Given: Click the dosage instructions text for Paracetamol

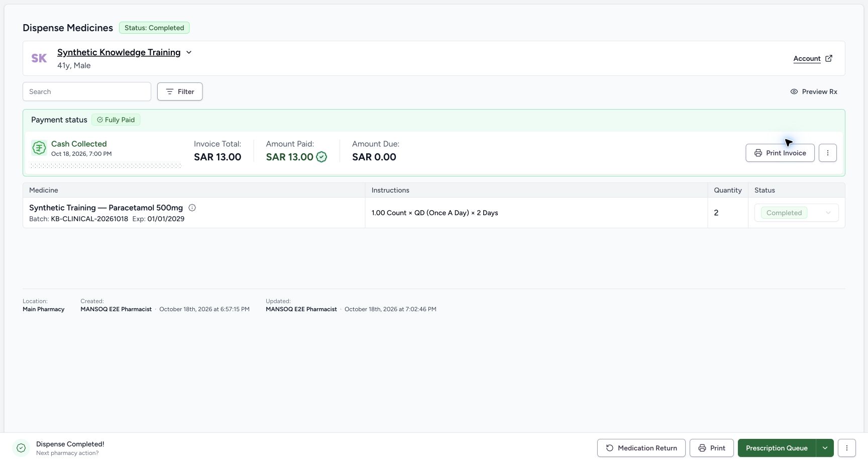Looking at the screenshot, I should point(435,213).
